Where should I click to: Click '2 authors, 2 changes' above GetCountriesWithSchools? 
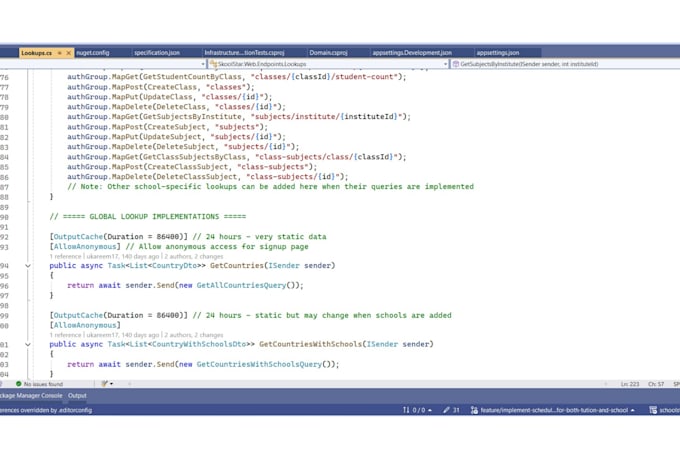pos(194,335)
